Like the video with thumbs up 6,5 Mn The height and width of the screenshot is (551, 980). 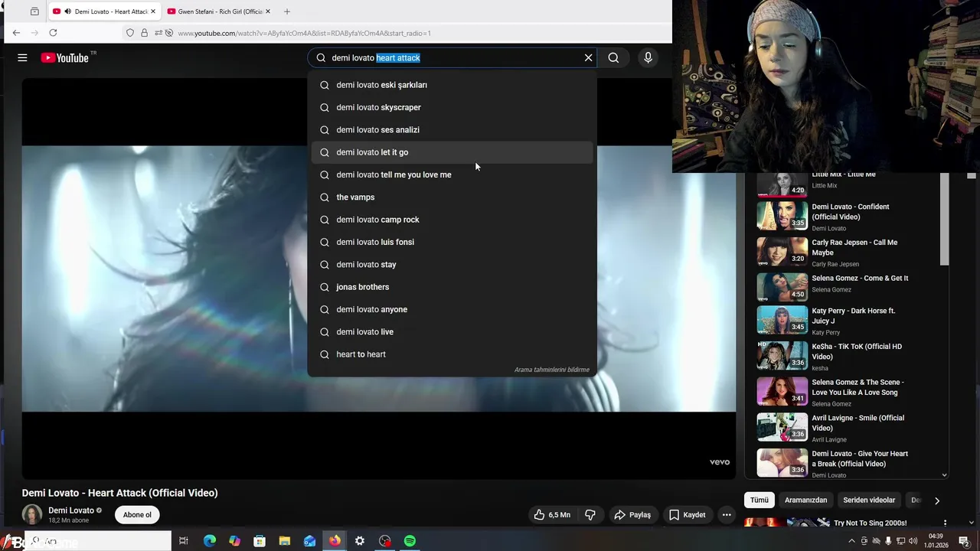552,515
